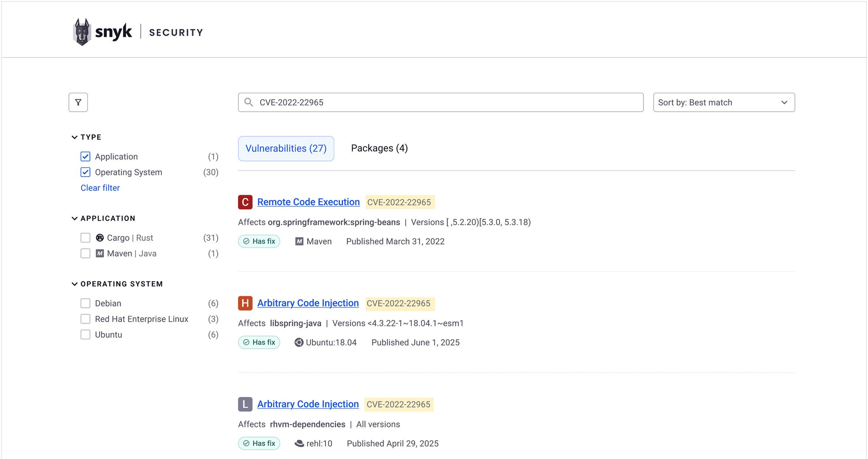
Task: Click the Red Hat rehl:10 icon
Action: pos(299,443)
